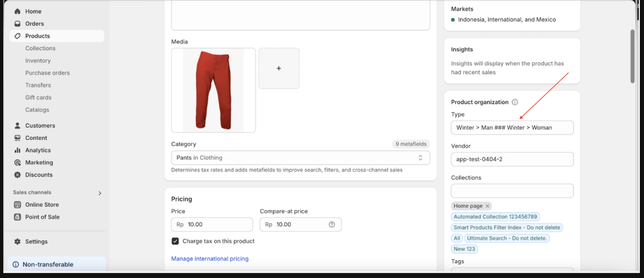The image size is (644, 278).
Task: Go to Inventory in the sidebar
Action: [x=38, y=61]
